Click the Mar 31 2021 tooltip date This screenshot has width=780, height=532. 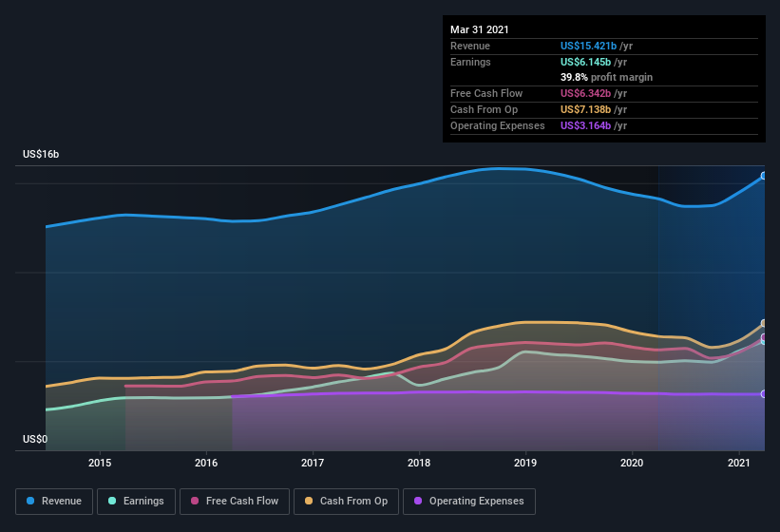(x=480, y=29)
